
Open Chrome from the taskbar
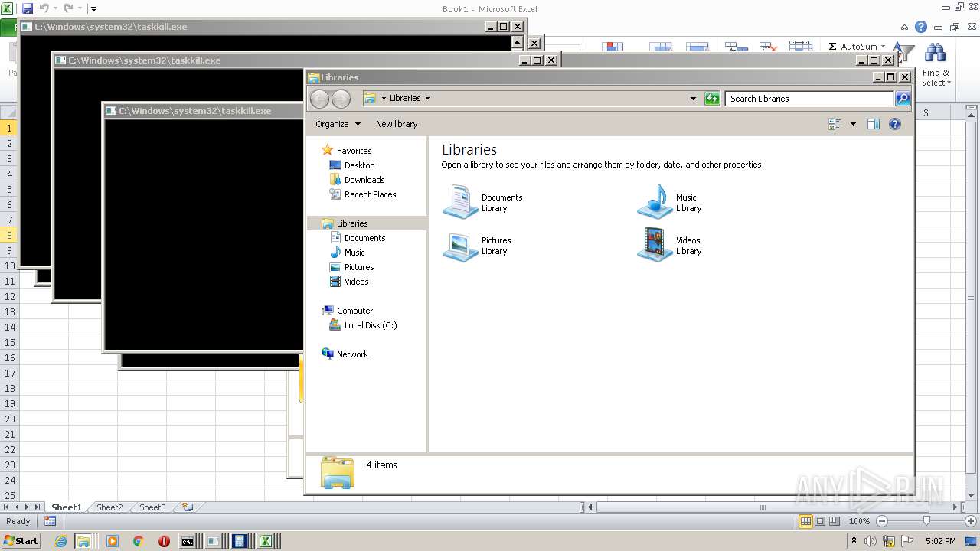coord(139,541)
